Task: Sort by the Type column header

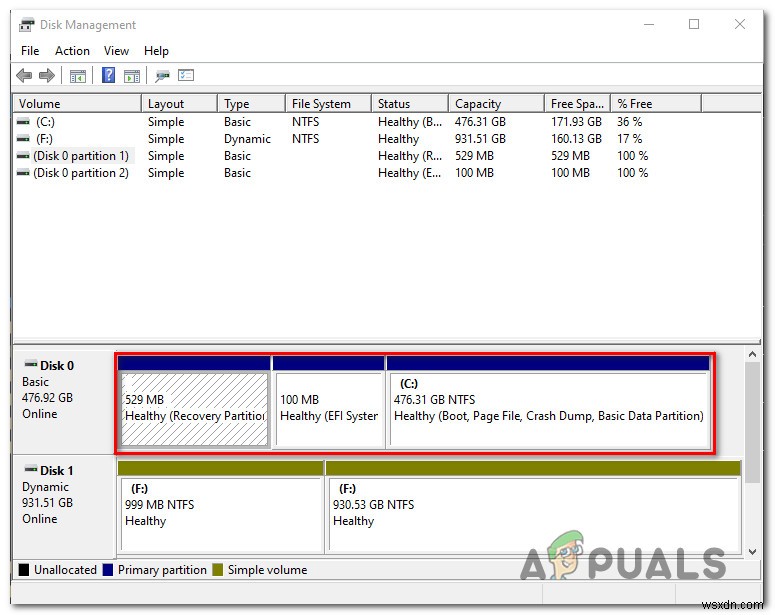Action: click(x=252, y=104)
